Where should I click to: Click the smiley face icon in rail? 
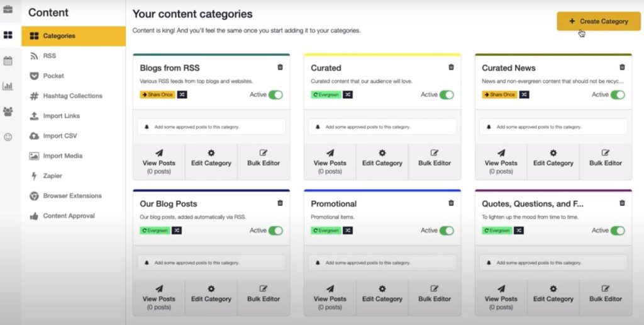point(8,137)
